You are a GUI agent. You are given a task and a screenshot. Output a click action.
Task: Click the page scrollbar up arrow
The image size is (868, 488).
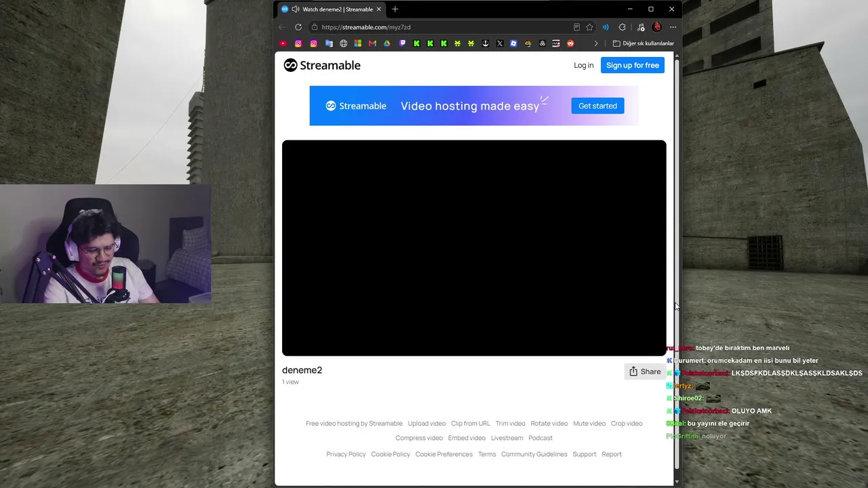(x=676, y=56)
